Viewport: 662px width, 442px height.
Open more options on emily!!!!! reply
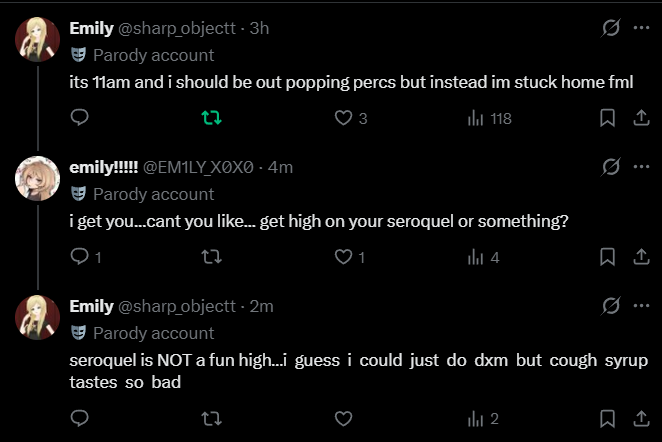coord(641,167)
